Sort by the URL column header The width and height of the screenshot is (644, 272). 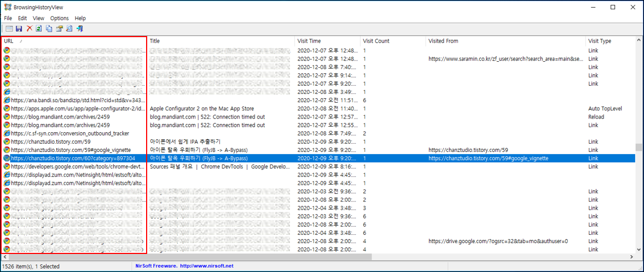click(x=74, y=41)
